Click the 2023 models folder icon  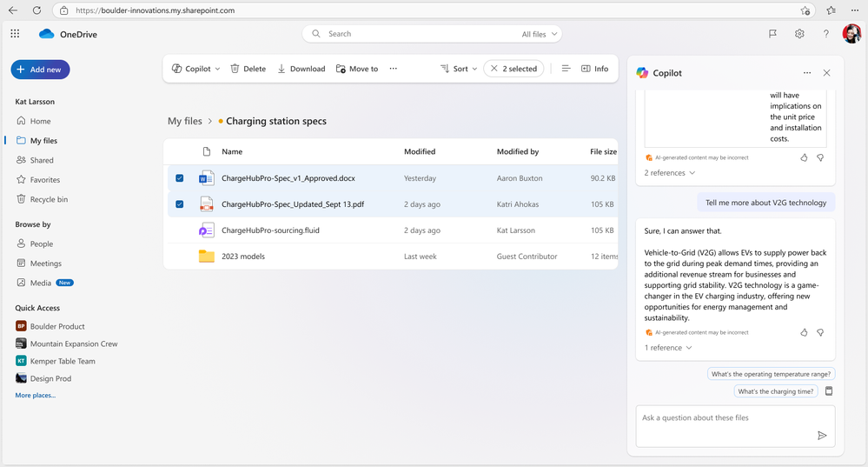coord(207,257)
